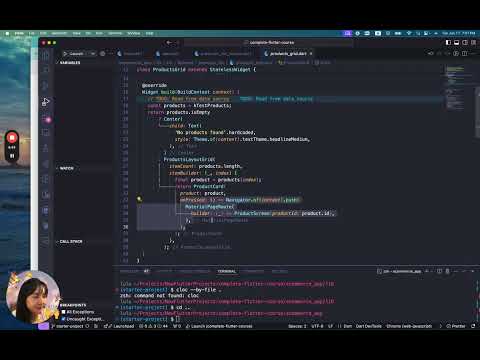Click the MaterialPageRoute code text
The width and height of the screenshot is (480, 360).
coord(209,207)
